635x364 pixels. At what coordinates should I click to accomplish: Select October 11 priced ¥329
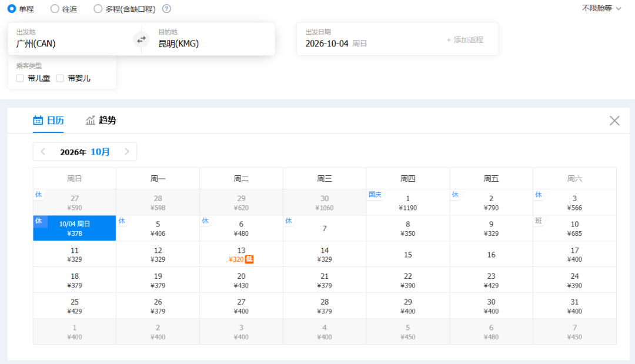coord(75,254)
